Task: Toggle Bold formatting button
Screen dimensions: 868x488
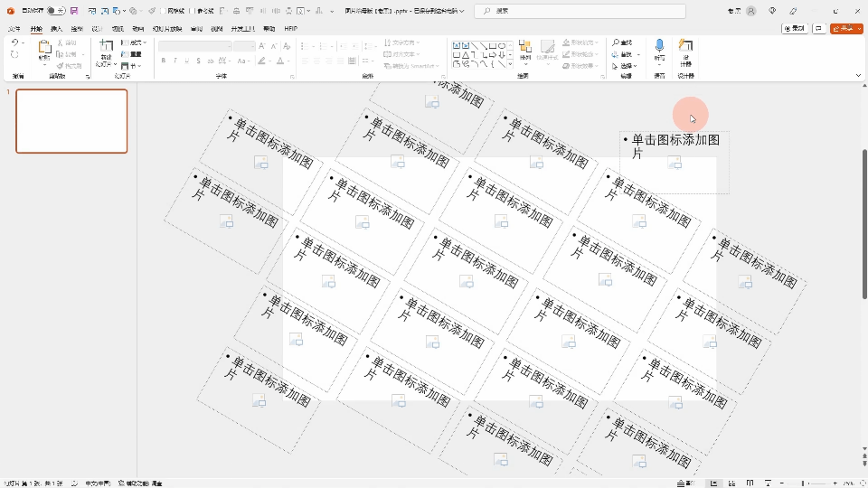Action: [x=164, y=61]
